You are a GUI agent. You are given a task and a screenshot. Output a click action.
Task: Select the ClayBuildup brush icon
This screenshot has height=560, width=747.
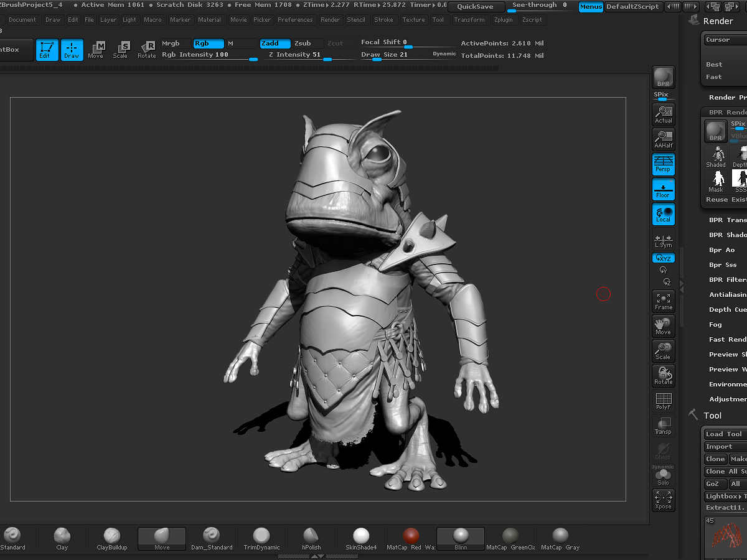[112, 539]
